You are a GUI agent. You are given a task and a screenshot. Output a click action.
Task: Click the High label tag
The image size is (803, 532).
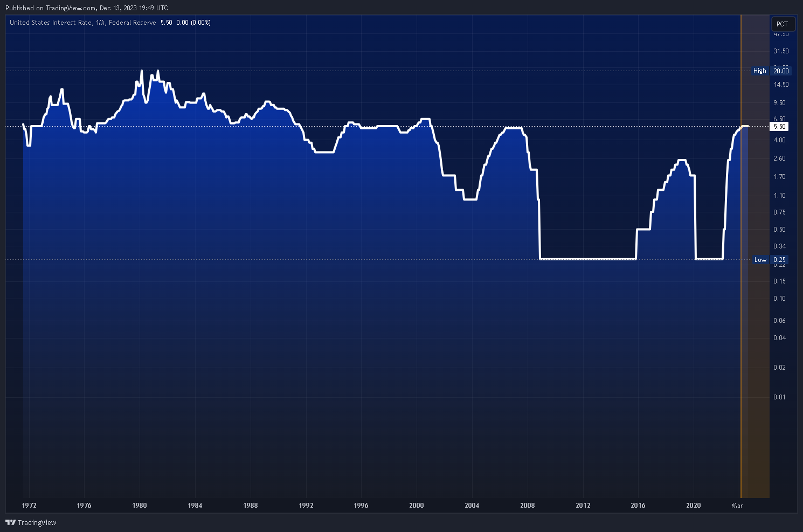pyautogui.click(x=759, y=71)
